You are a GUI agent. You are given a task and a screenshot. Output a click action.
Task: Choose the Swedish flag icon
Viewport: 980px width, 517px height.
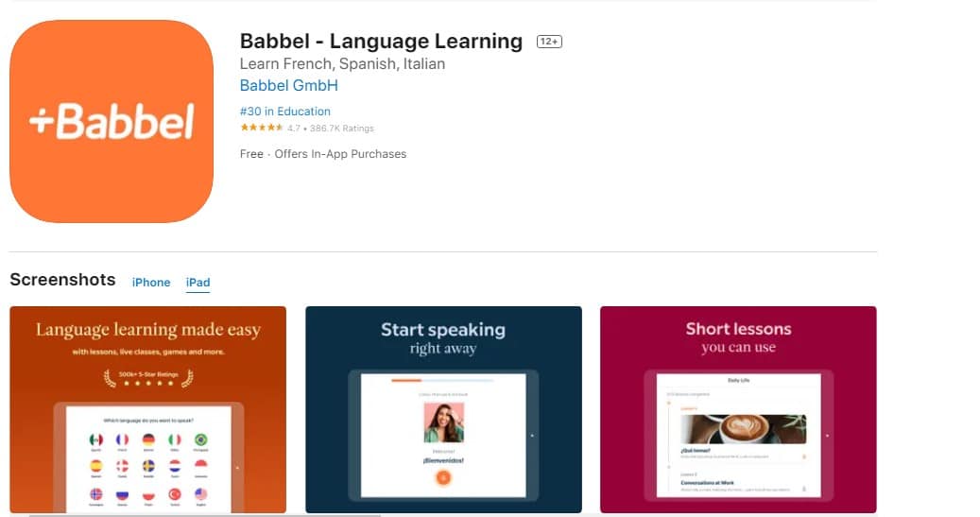(x=148, y=466)
